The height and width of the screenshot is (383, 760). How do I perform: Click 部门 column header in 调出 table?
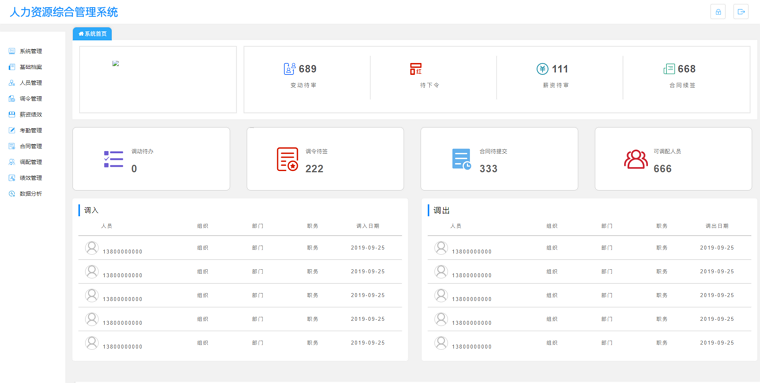[x=607, y=226]
